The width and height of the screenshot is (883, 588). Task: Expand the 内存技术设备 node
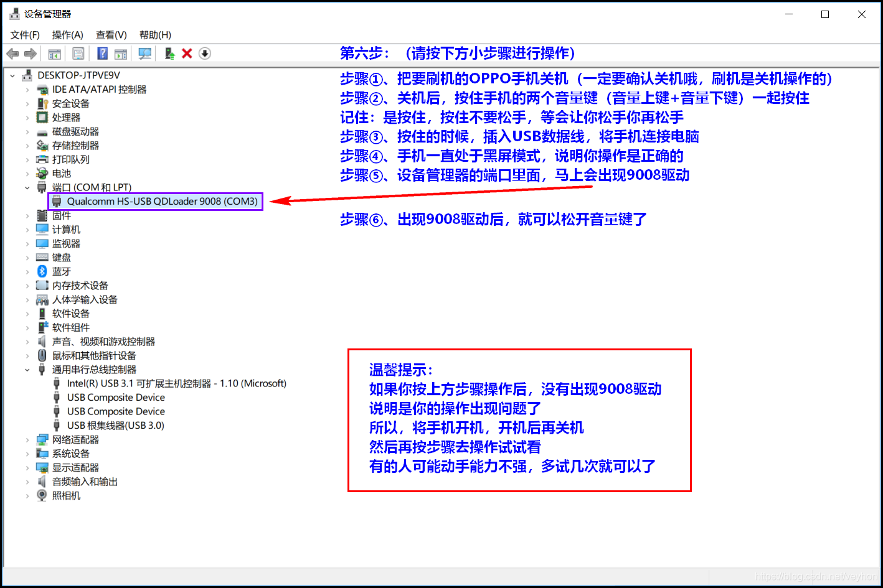point(27,286)
